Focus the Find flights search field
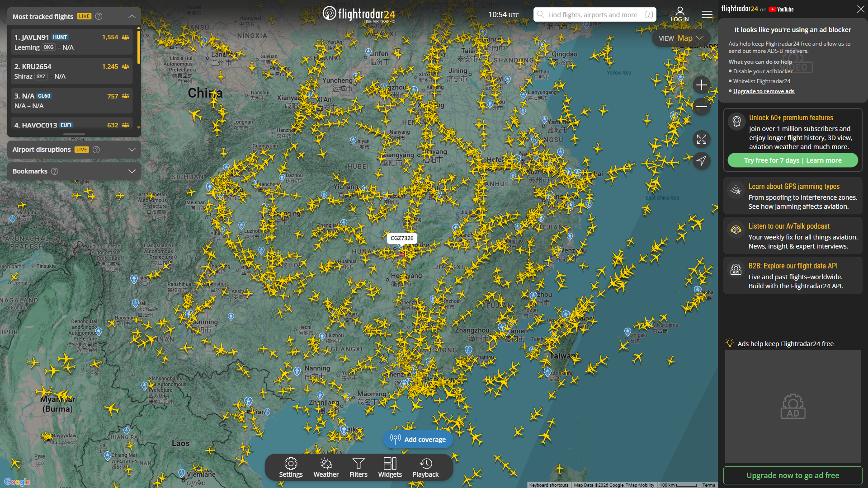This screenshot has height=488, width=868. tap(594, 14)
